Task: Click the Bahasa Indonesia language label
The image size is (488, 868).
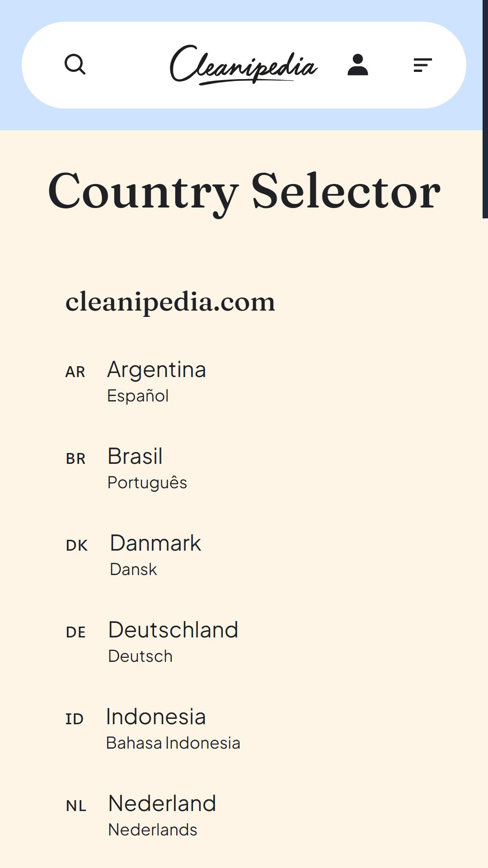Action: coord(173,743)
